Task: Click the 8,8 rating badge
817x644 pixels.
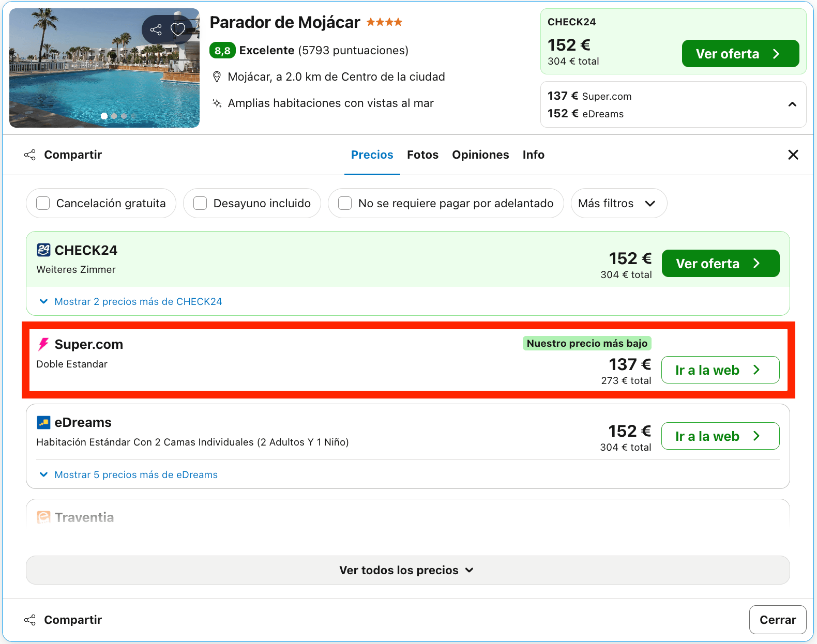Action: point(222,51)
